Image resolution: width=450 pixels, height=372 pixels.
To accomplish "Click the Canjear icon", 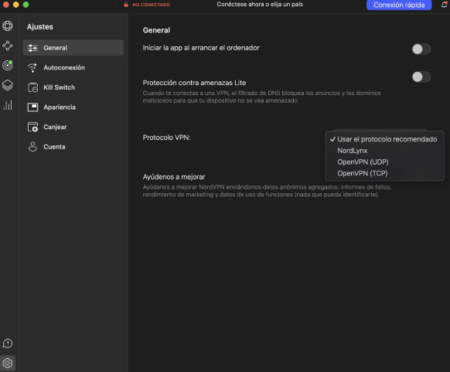I will [33, 127].
